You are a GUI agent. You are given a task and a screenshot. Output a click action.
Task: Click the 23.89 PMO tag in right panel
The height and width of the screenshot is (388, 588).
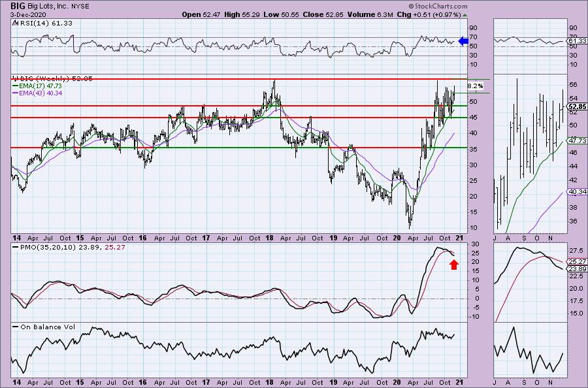click(578, 268)
